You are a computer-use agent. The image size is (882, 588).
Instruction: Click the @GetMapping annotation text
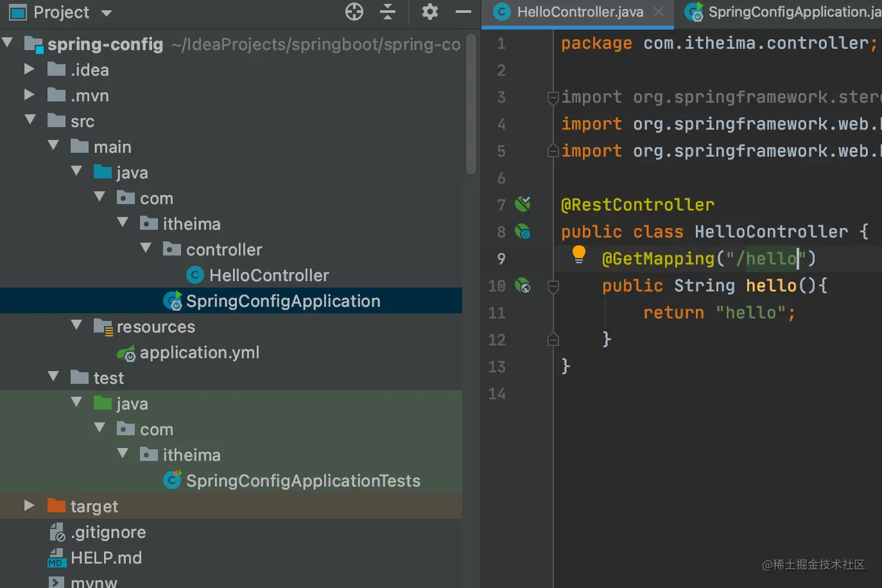[x=658, y=259]
